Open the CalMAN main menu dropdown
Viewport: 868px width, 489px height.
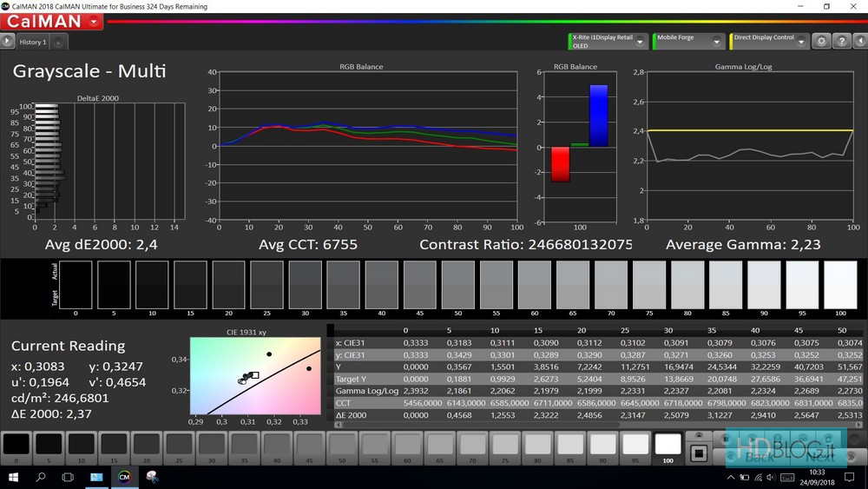click(x=94, y=22)
